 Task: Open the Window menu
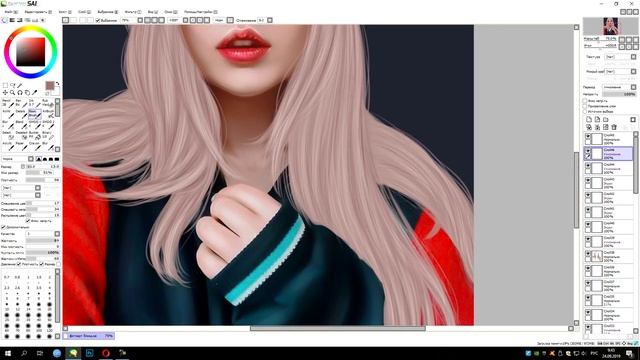click(171, 12)
